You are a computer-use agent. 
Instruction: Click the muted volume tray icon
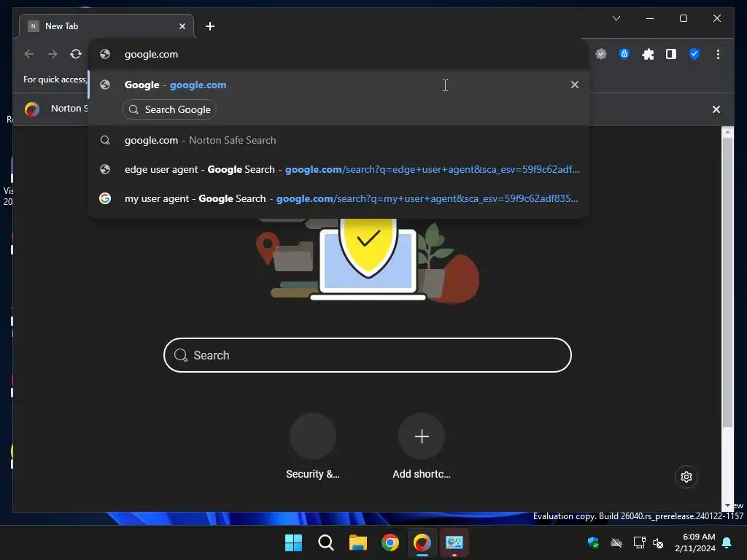(x=658, y=542)
